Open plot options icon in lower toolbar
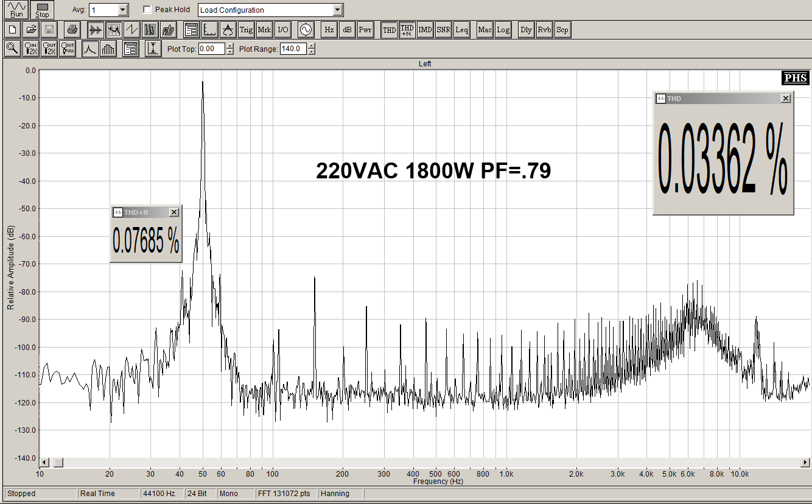Screen dimensions: 812x504 (131, 49)
